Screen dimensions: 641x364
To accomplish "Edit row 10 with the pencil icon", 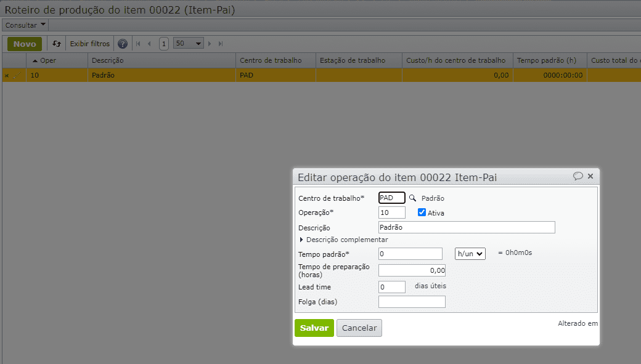I will pyautogui.click(x=17, y=76).
